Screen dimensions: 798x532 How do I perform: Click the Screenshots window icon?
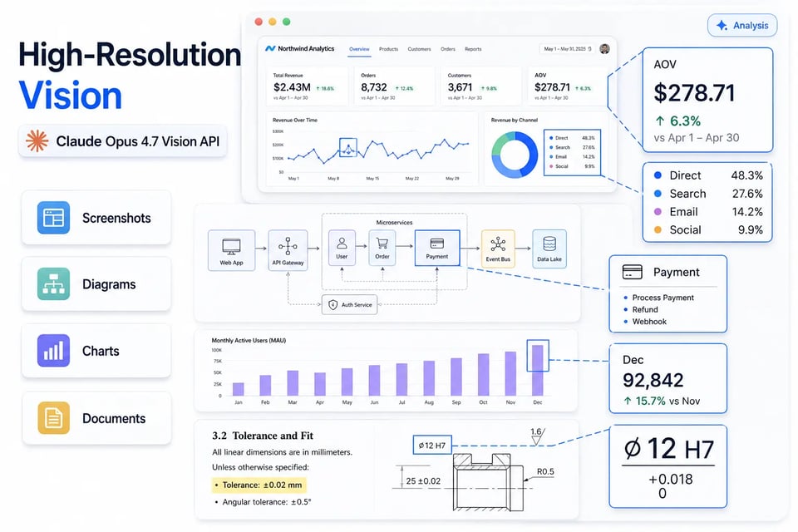[53, 218]
